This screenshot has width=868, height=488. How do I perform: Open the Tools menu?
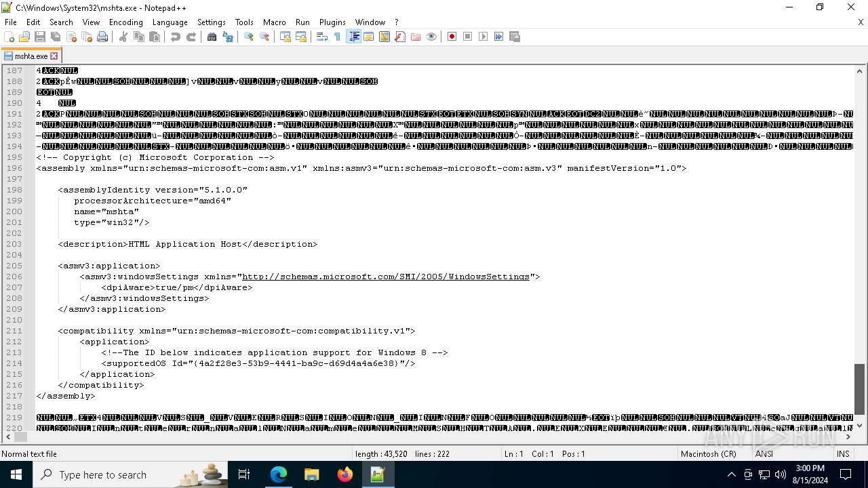tap(244, 22)
